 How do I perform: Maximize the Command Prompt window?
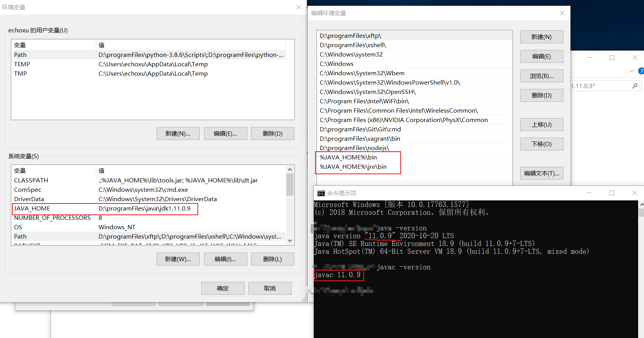(x=612, y=193)
